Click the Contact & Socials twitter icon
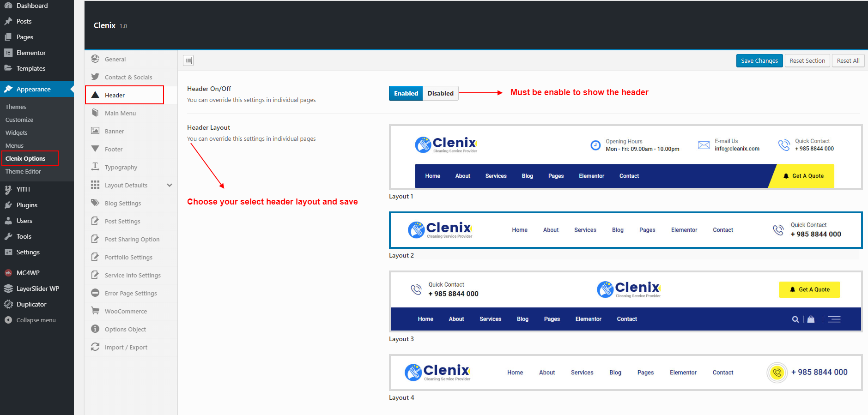This screenshot has width=868, height=415. [x=95, y=77]
